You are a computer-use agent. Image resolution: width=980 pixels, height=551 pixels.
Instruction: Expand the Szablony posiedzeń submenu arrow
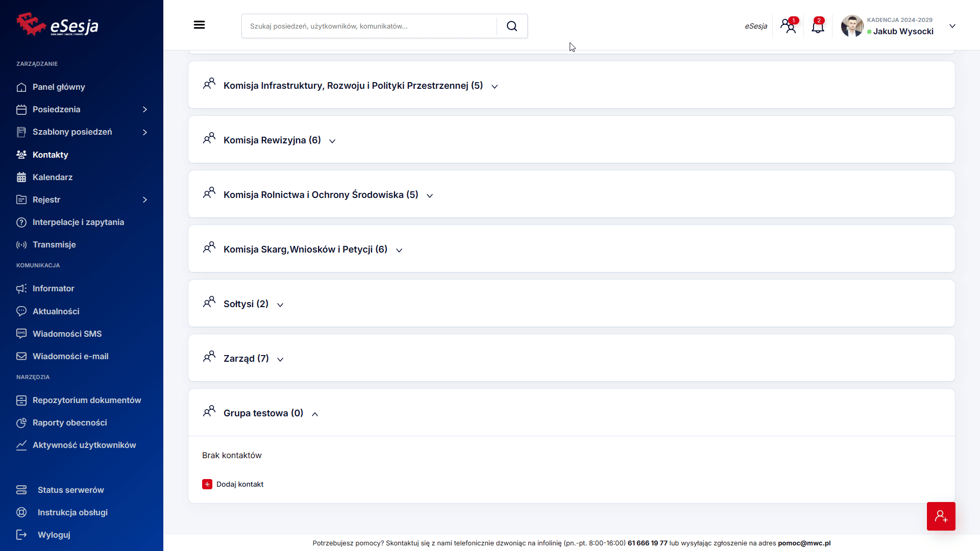pos(145,132)
